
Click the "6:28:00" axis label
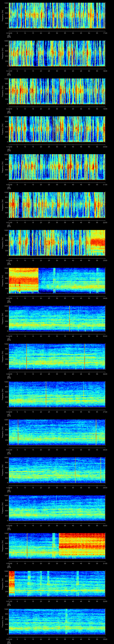9,487
